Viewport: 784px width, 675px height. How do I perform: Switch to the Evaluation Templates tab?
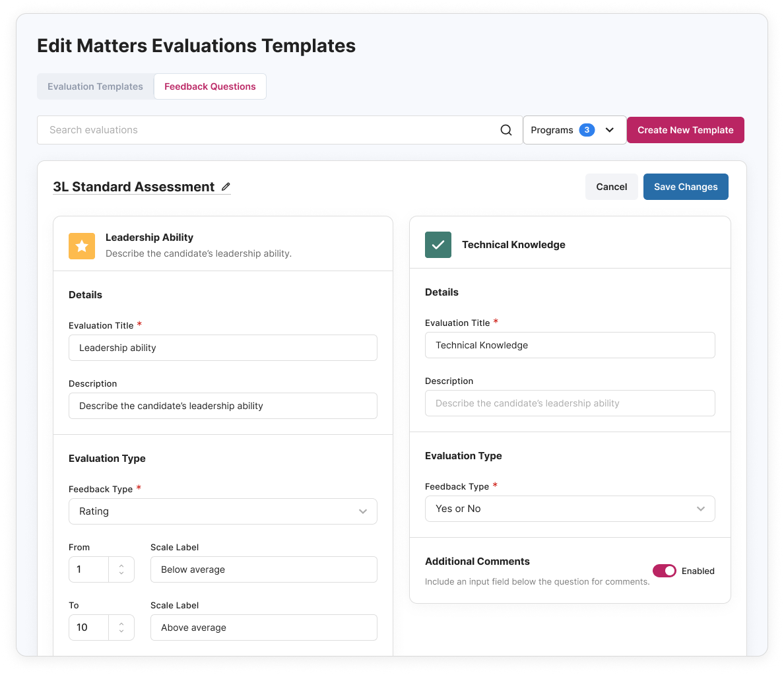point(94,86)
